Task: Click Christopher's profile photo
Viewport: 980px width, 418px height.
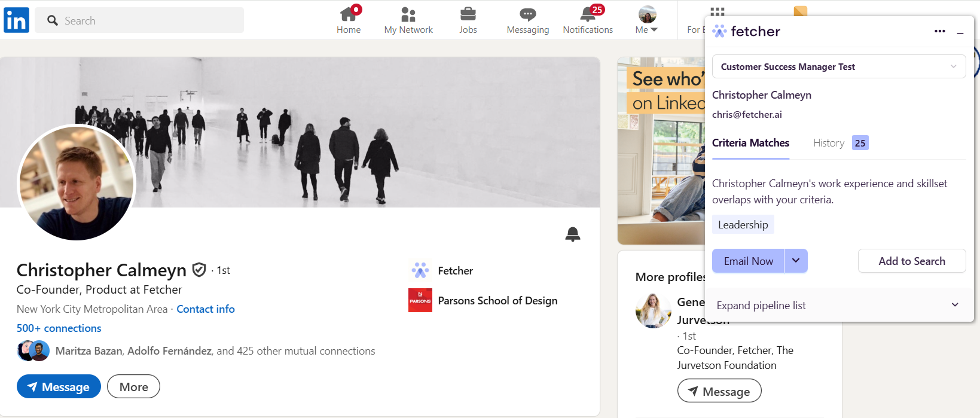Action: click(77, 182)
